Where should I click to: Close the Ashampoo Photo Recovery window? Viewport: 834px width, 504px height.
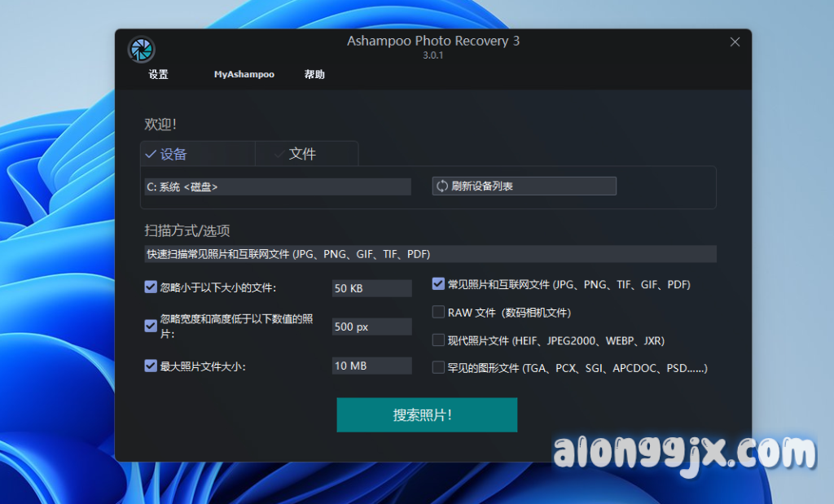tap(735, 42)
